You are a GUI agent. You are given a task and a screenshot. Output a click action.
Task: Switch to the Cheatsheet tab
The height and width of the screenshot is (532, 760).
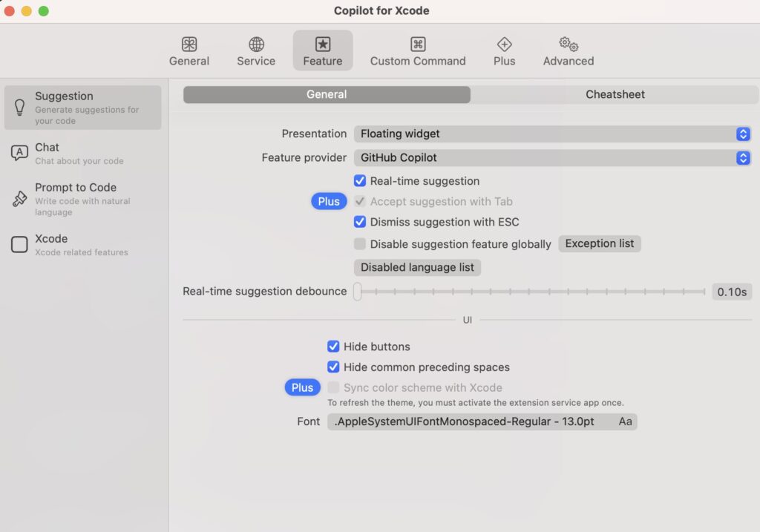[x=615, y=94]
